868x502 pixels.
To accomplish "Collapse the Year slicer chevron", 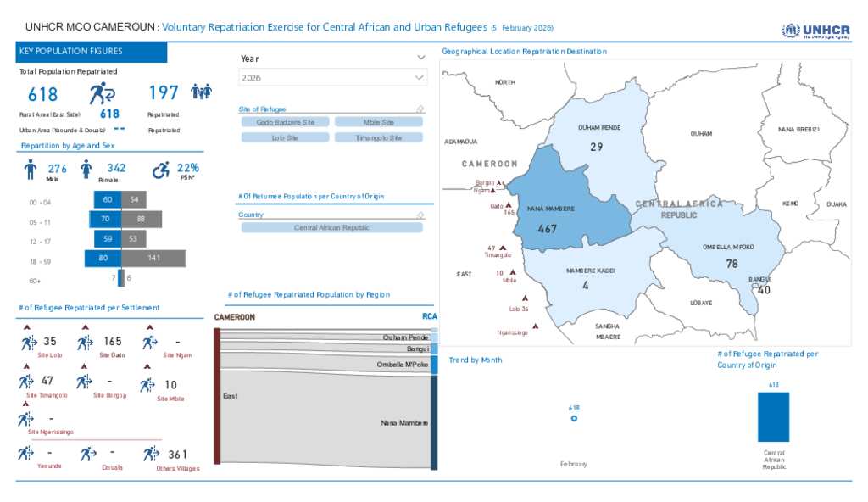I will [421, 58].
